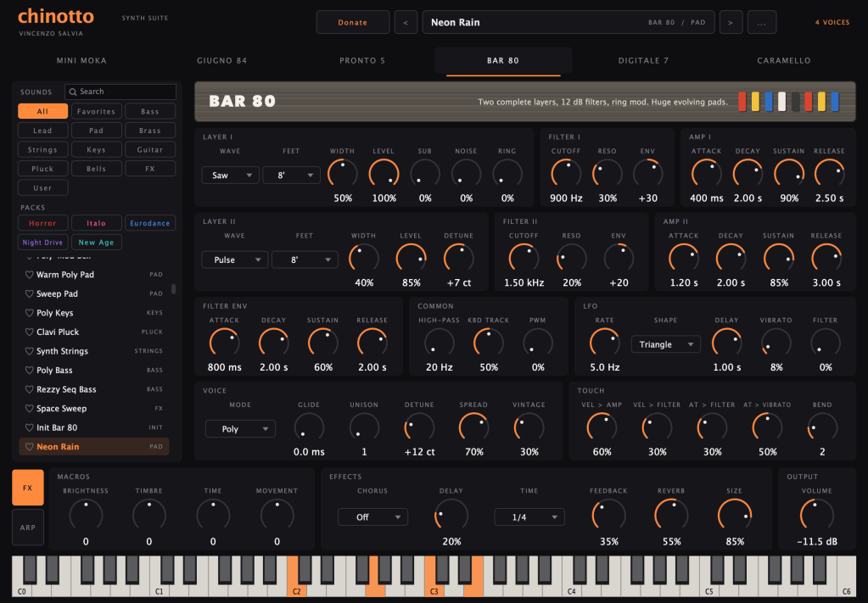Favorite Poly Keys with its heart icon
868x603 pixels.
pyautogui.click(x=30, y=313)
